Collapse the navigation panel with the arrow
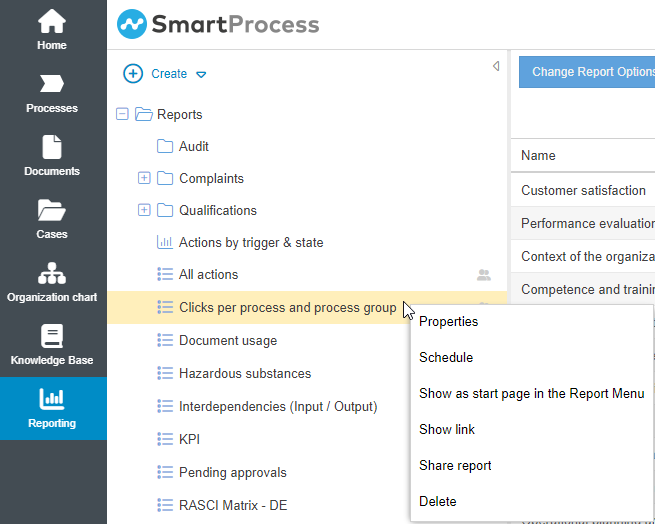Screen dimensions: 655x524 496,66
